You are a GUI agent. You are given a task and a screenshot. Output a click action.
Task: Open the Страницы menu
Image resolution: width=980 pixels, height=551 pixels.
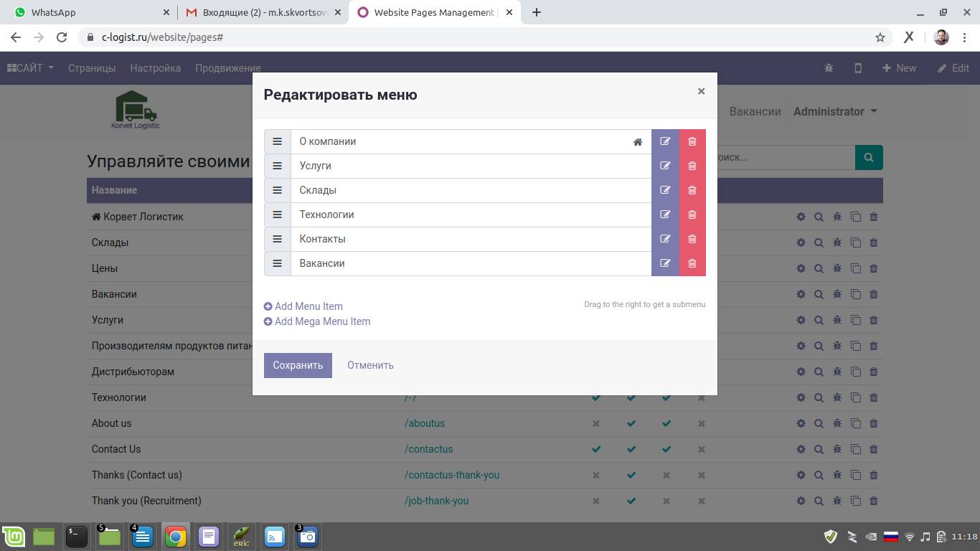click(x=92, y=68)
